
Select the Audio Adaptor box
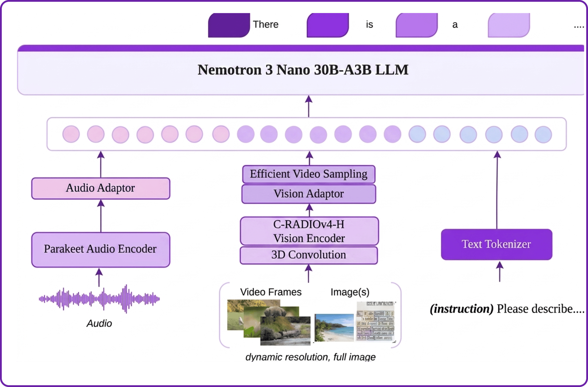101,188
